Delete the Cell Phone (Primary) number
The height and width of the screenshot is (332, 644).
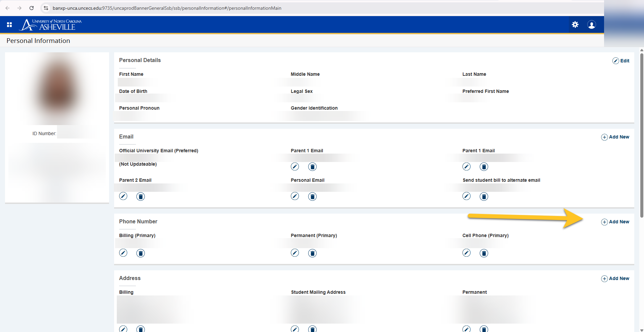pyautogui.click(x=484, y=253)
